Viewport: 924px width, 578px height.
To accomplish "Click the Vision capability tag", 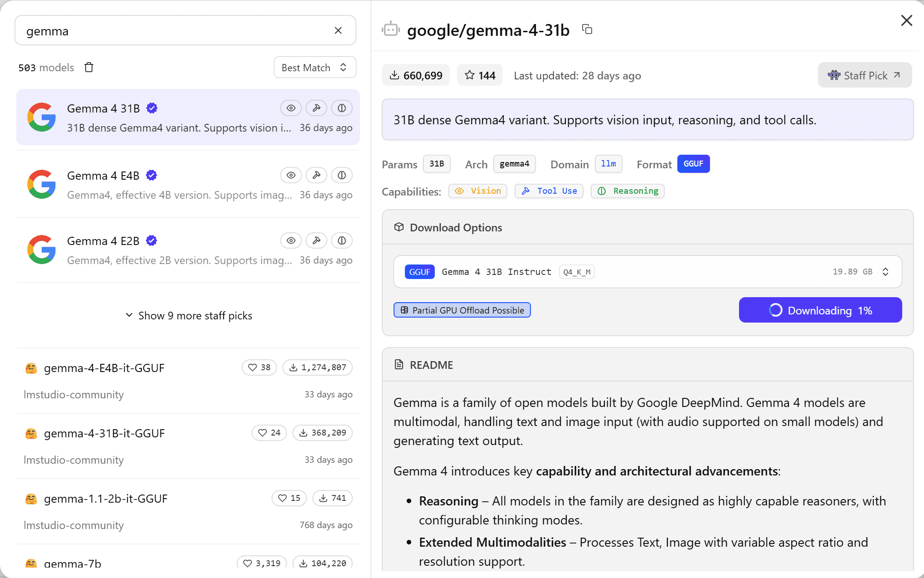I will pyautogui.click(x=478, y=191).
